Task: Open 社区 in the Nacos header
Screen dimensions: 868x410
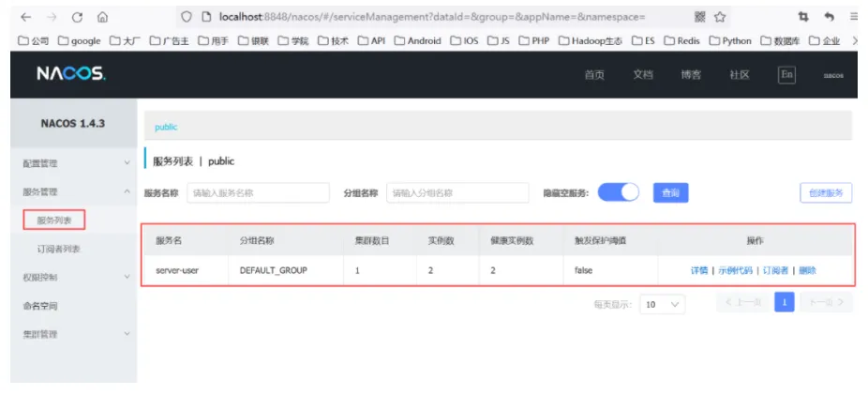Action: point(740,75)
